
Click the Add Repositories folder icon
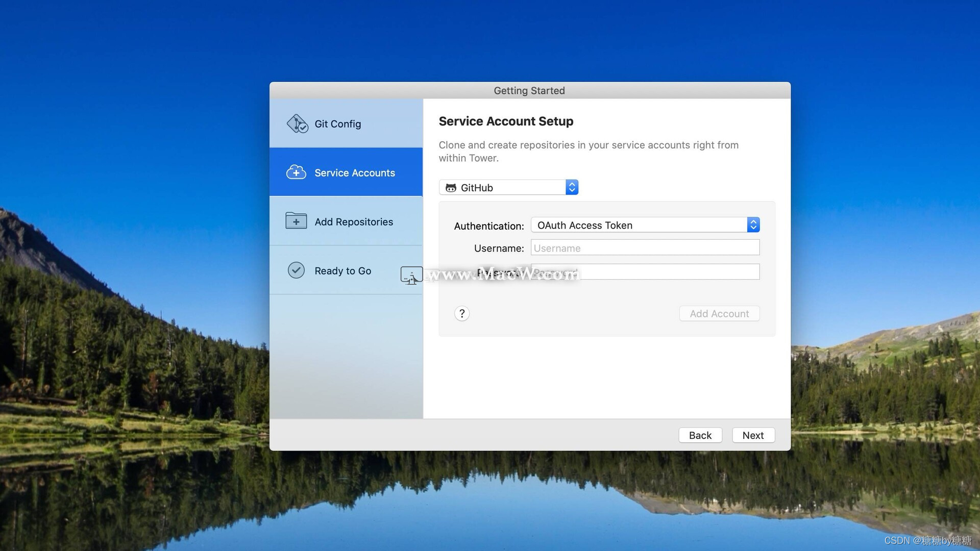point(296,221)
